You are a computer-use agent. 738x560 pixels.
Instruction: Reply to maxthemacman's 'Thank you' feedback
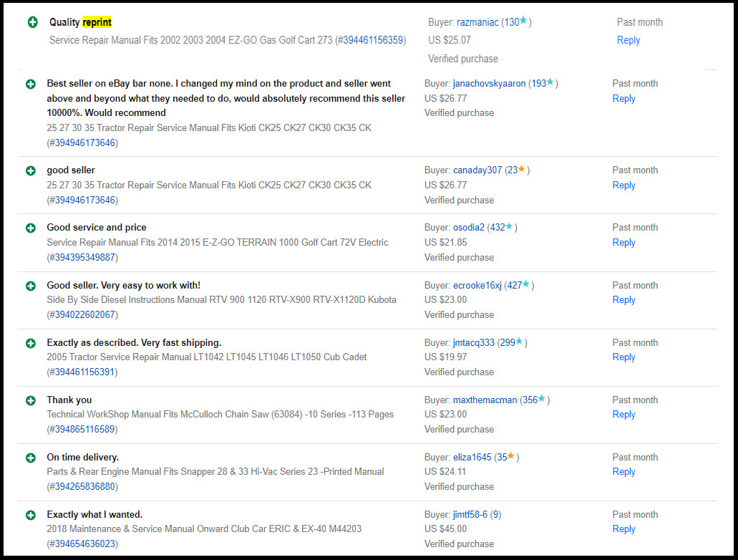pos(623,415)
